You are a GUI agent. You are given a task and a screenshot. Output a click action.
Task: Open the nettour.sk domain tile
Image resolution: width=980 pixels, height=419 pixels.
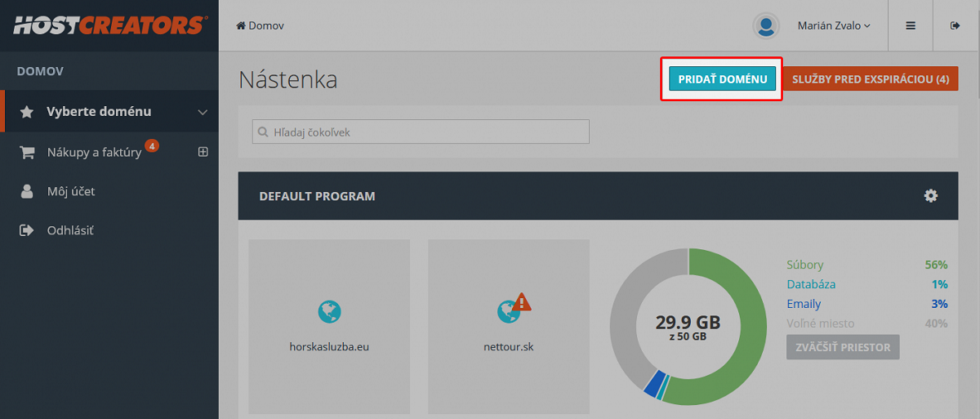point(509,327)
